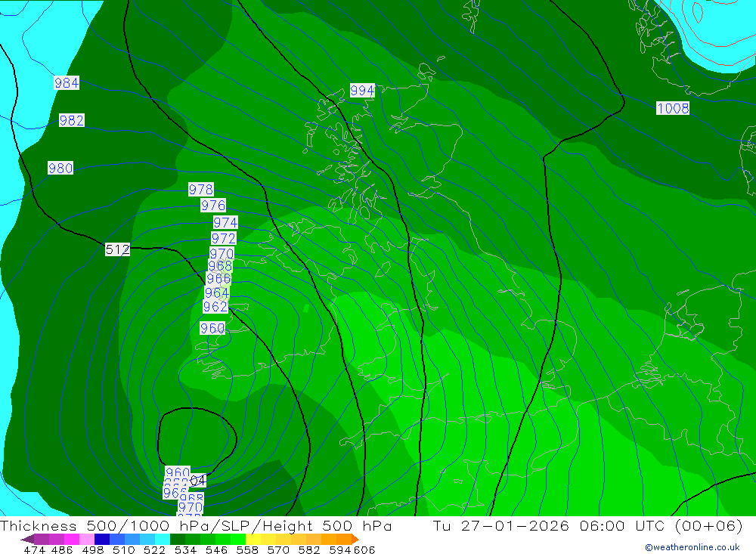This screenshot has width=756, height=554.
Task: Click the legend value 570
Action: pos(277,550)
